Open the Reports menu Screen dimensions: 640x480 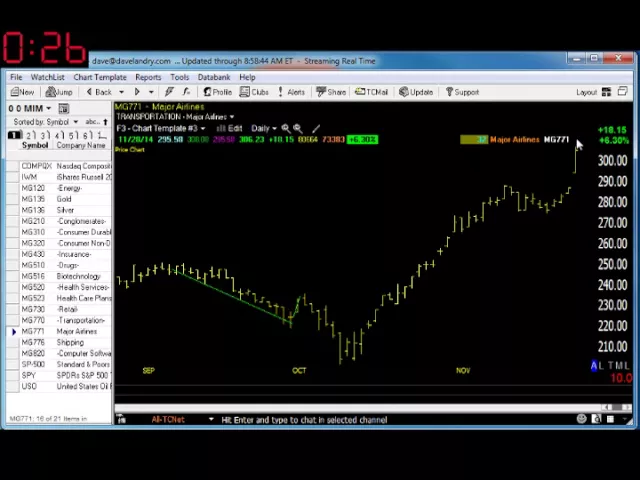(148, 77)
